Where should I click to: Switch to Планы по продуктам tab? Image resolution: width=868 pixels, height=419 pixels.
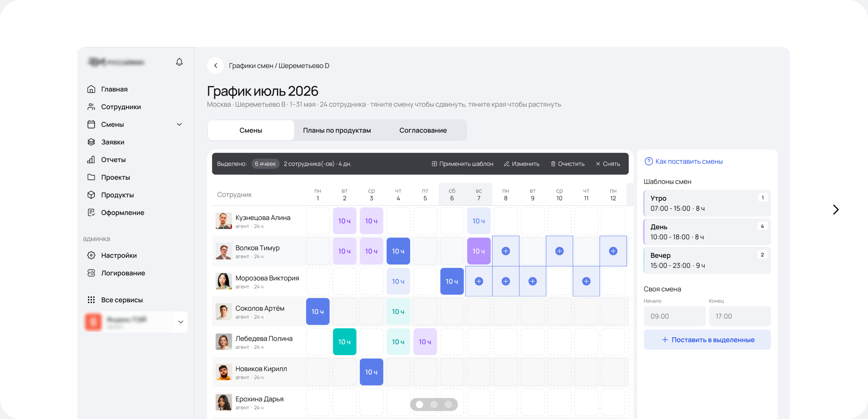[x=337, y=130]
